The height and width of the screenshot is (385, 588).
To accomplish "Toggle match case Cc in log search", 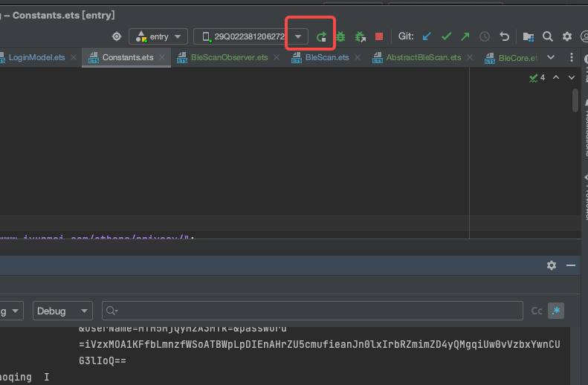I will tap(537, 311).
